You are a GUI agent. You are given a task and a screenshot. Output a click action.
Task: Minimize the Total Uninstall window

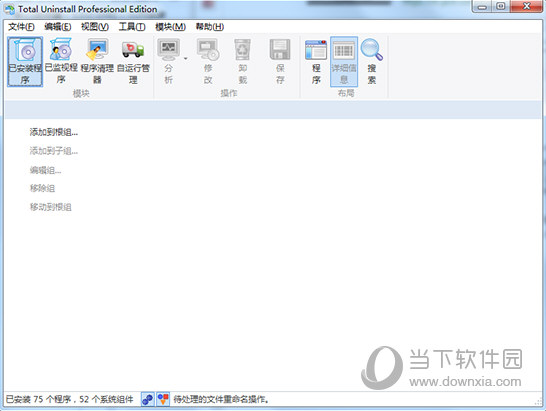(482, 7)
